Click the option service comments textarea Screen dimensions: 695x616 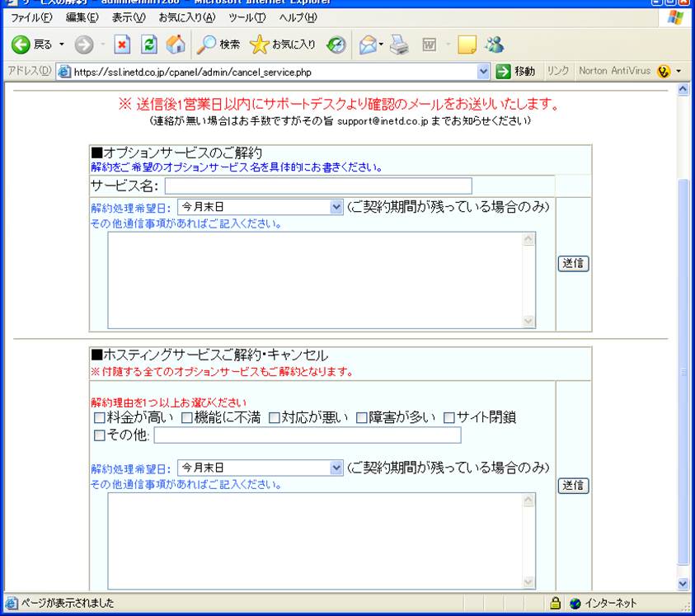[322, 280]
